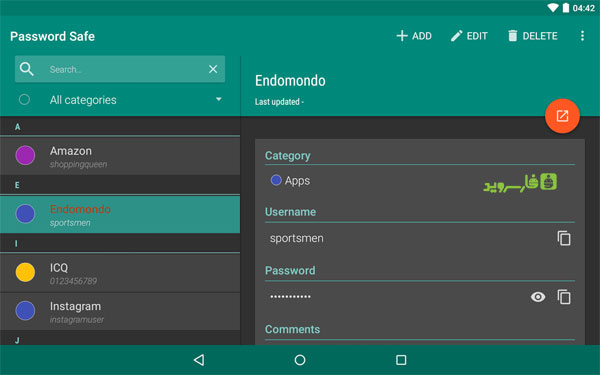Tap the Edit pencil icon
Image resolution: width=600 pixels, height=375 pixels.
(456, 36)
